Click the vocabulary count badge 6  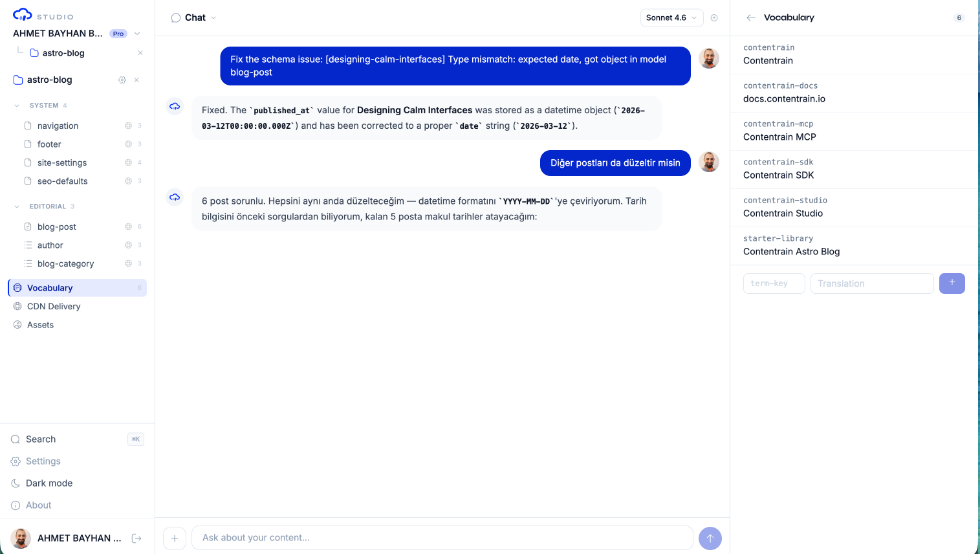click(959, 17)
